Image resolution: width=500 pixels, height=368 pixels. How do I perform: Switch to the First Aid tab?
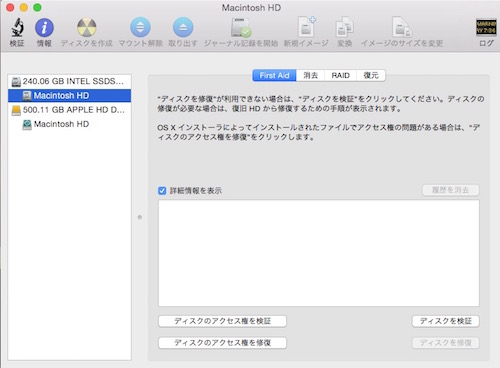tap(274, 75)
